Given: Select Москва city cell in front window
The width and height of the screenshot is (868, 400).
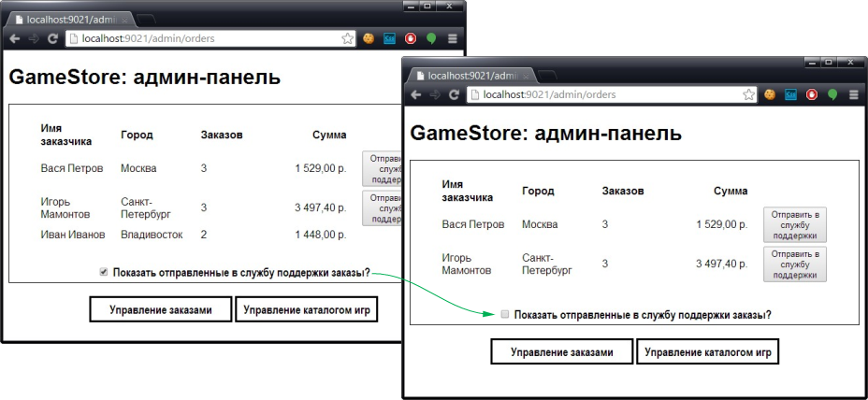Looking at the screenshot, I should click(540, 224).
